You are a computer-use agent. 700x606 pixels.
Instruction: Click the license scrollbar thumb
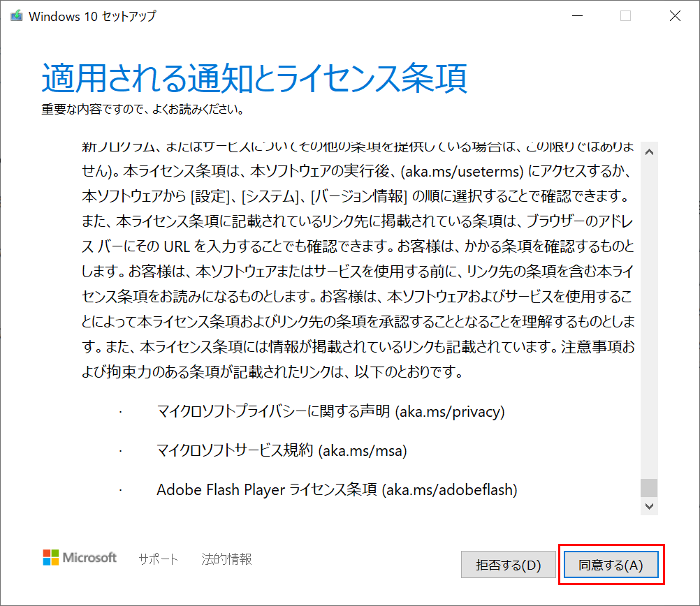[649, 487]
